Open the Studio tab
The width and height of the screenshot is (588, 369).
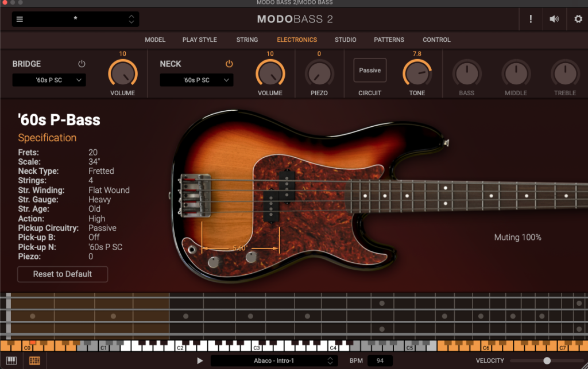[x=345, y=40]
